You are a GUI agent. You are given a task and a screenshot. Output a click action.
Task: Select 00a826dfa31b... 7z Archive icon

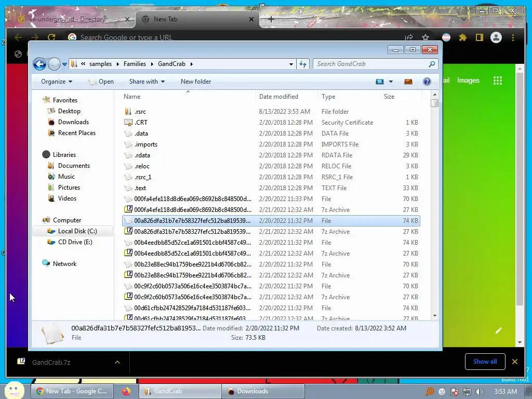[x=128, y=231]
